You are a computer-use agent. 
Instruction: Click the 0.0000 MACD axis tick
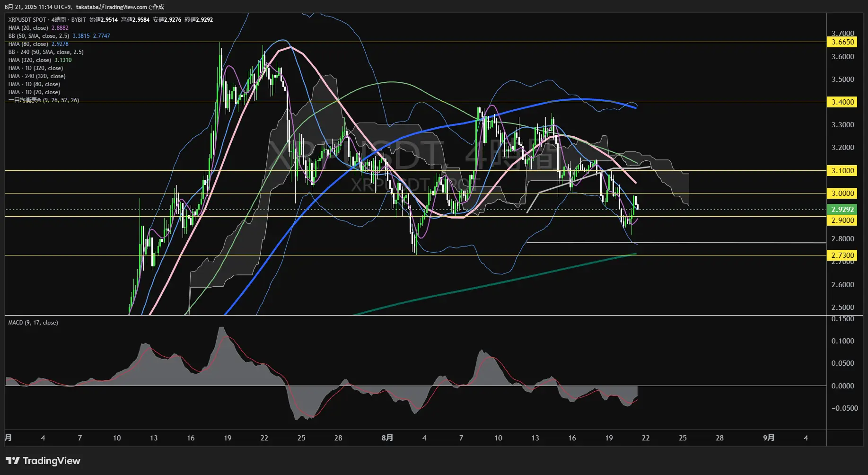(842, 386)
